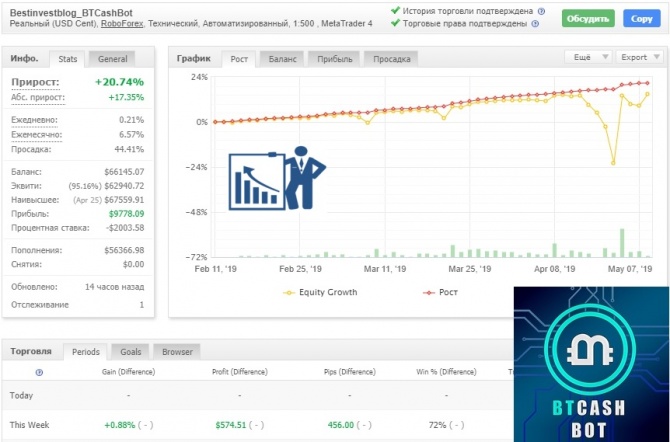This screenshot has width=670, height=442.
Task: Click the $56366.98 deposits value
Action: (124, 250)
